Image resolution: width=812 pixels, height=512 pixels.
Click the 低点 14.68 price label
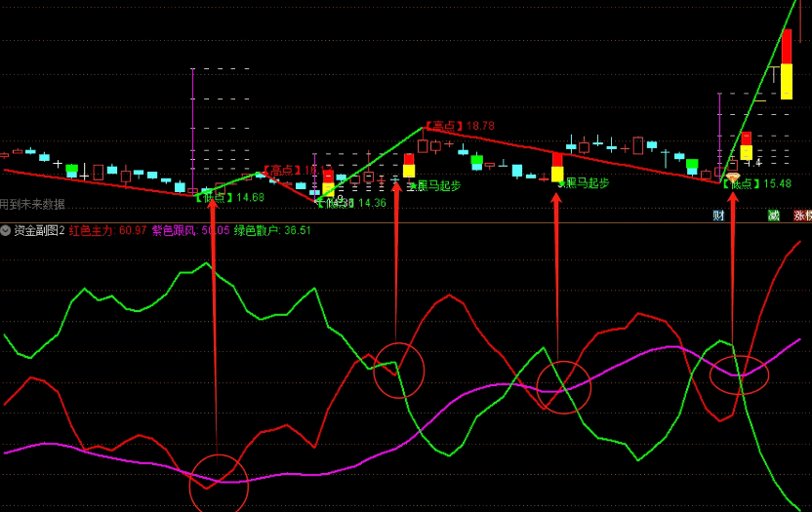pos(230,197)
